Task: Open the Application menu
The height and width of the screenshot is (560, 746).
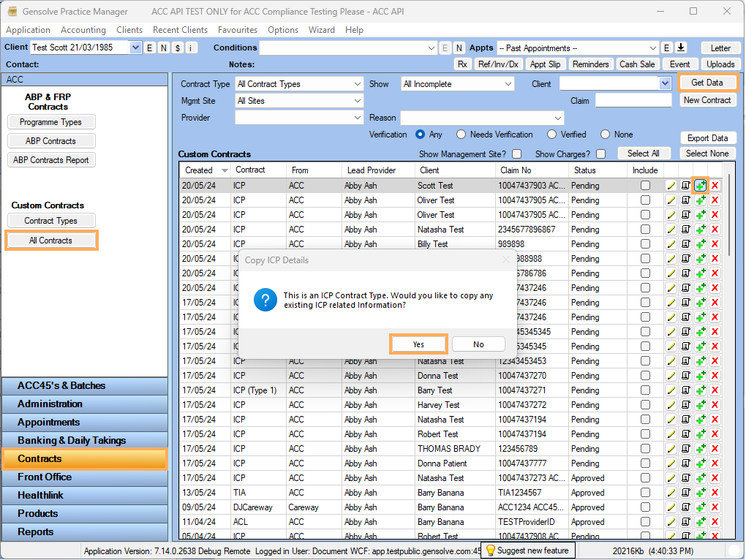Action: [28, 29]
